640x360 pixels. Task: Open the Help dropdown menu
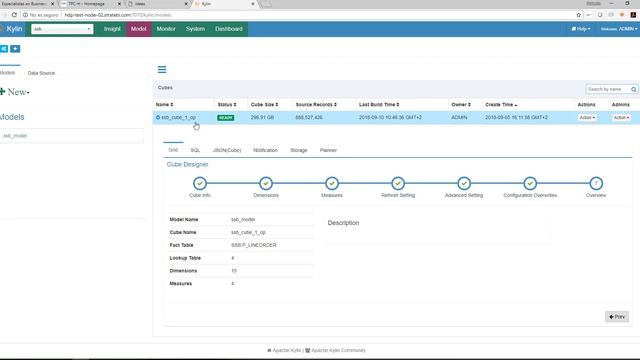click(580, 29)
